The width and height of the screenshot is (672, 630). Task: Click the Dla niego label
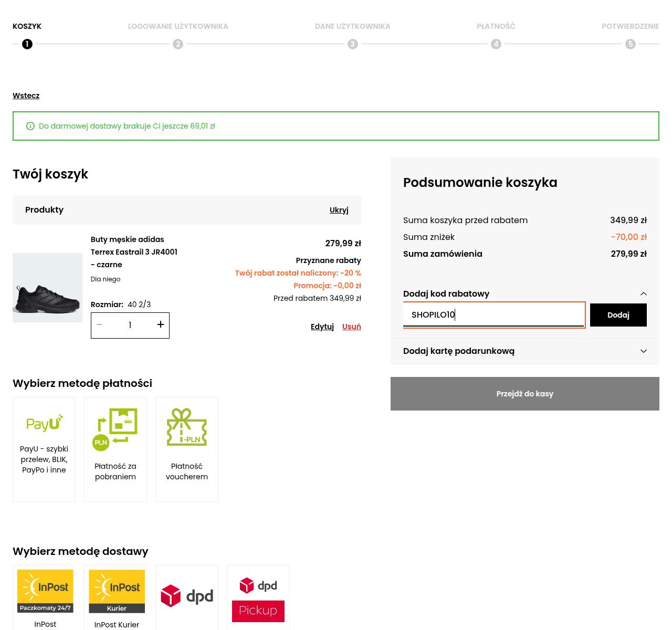coord(106,279)
